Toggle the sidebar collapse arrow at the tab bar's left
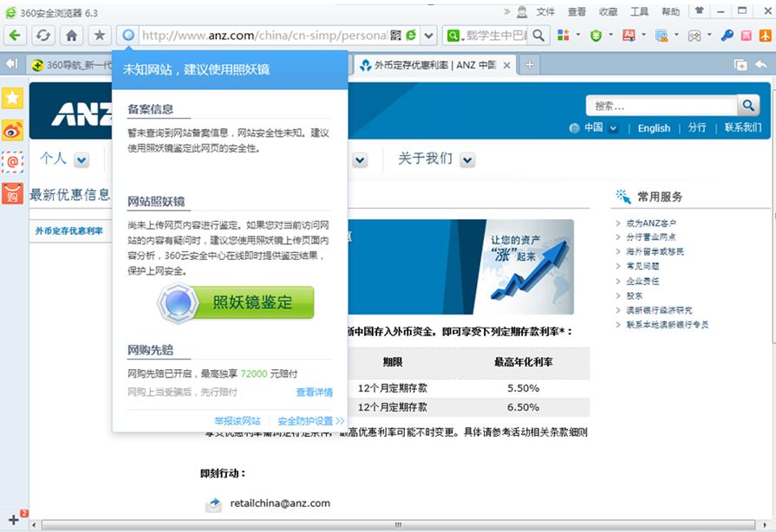Screen dimensions: 776x532 click(11, 64)
